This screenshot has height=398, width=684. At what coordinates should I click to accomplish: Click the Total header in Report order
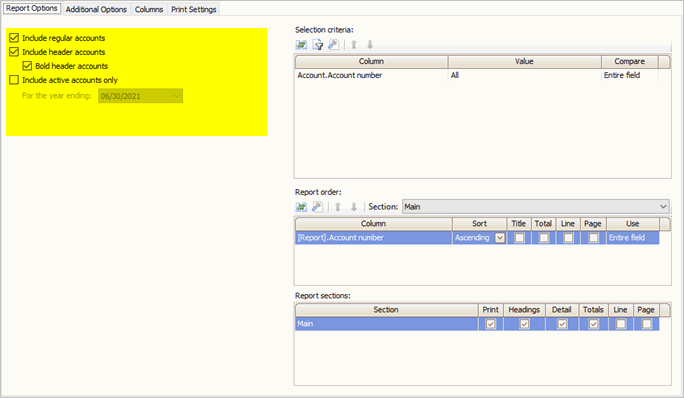(x=543, y=224)
